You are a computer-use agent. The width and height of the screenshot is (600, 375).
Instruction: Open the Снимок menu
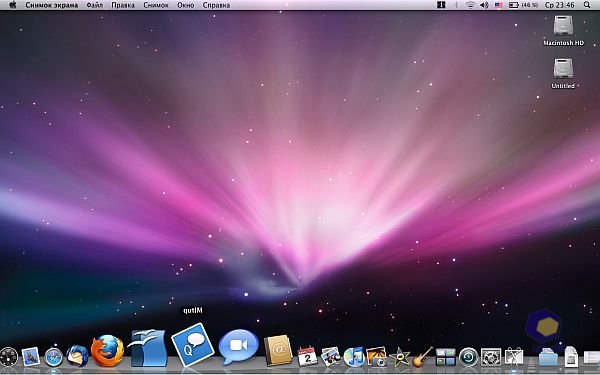click(156, 5)
